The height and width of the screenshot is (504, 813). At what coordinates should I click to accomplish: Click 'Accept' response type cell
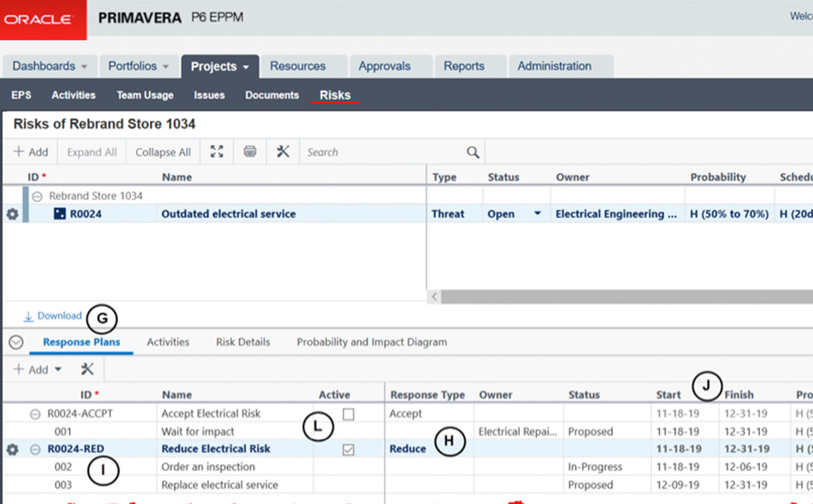405,414
